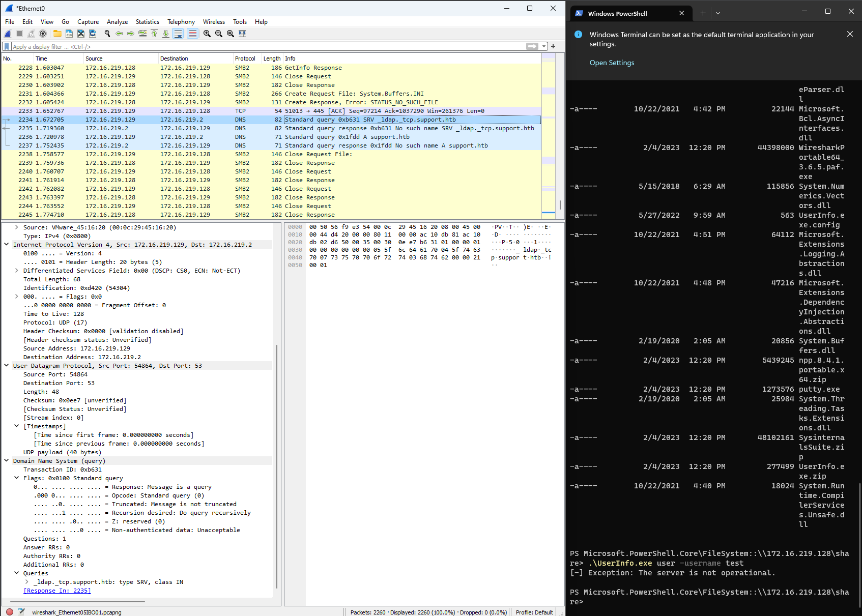Open the Wireless menu
This screenshot has height=616, width=862.
[x=214, y=22]
